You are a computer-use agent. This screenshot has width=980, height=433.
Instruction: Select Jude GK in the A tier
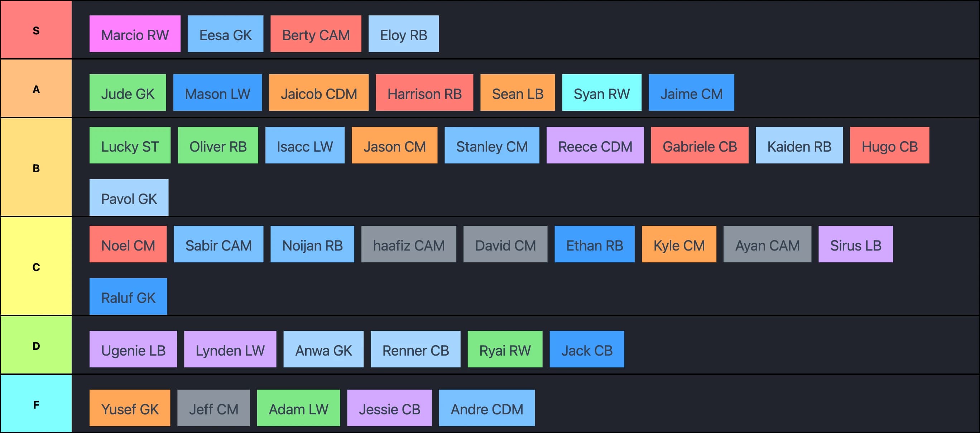coord(128,92)
